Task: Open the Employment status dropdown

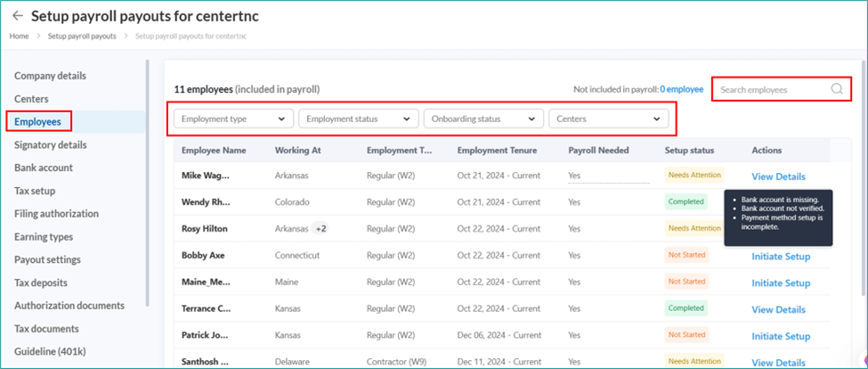Action: [x=359, y=119]
